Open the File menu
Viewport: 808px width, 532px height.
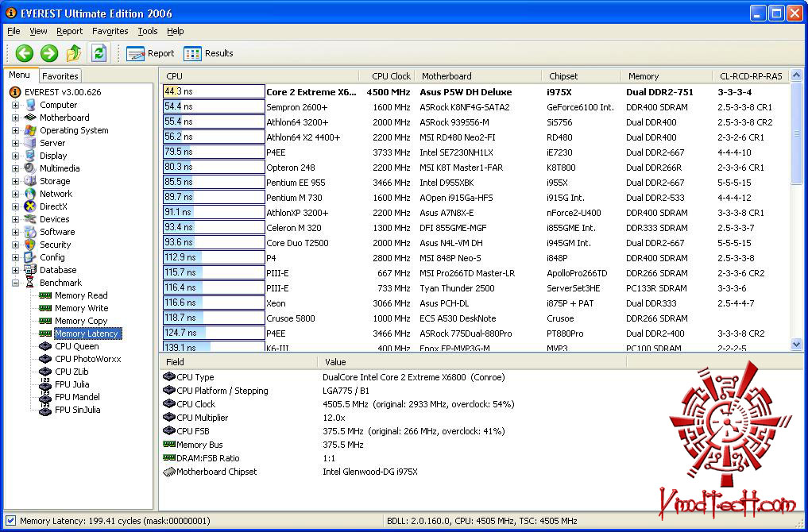[14, 32]
